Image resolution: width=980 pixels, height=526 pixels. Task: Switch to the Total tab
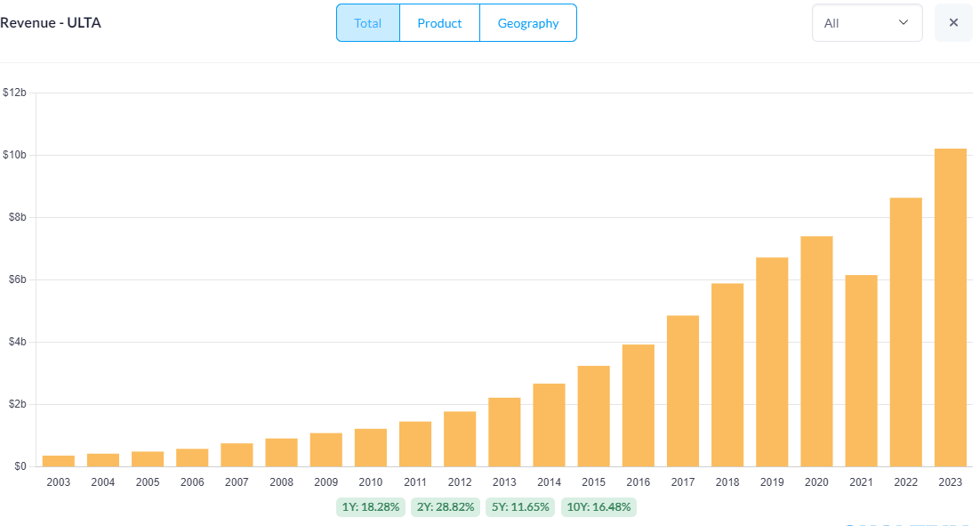tap(368, 23)
